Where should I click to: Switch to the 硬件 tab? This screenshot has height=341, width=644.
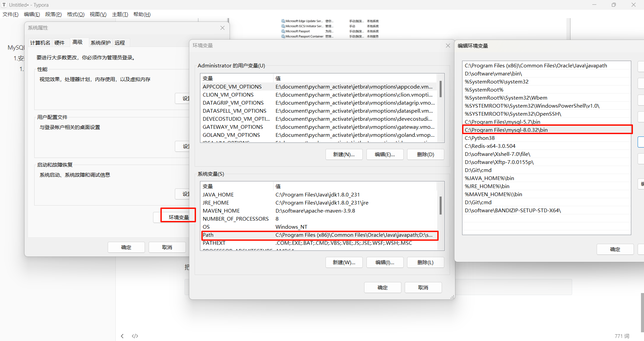(x=59, y=43)
